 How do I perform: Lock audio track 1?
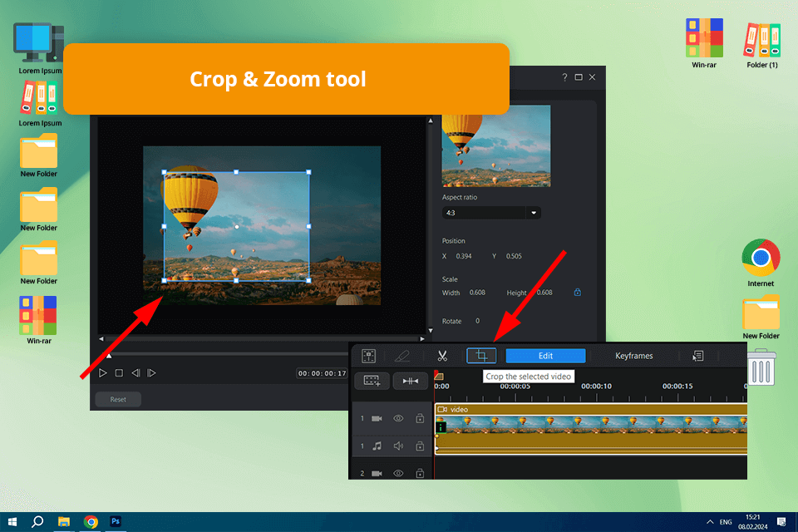(x=420, y=446)
